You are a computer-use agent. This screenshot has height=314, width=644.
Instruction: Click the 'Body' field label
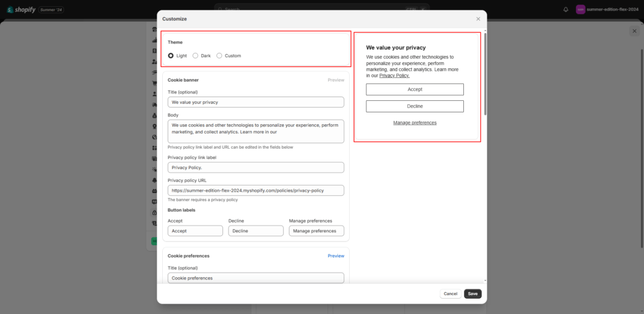click(173, 115)
